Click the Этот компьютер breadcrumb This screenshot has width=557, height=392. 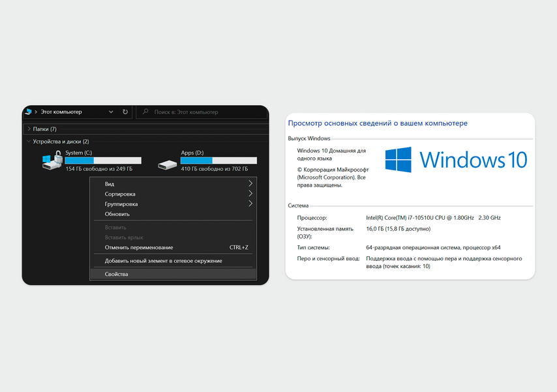point(61,112)
